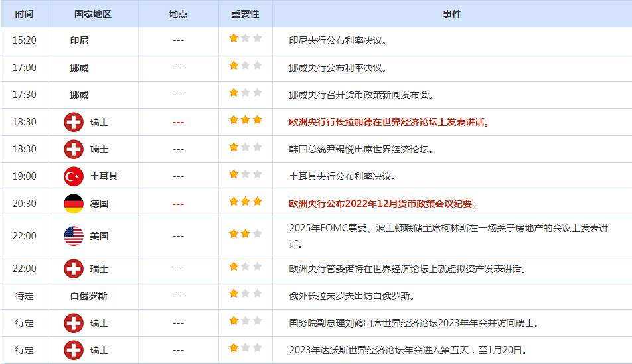Select the 待定 time in the 白俄罗斯 row
Image resolution: width=632 pixels, height=364 pixels.
24,296
